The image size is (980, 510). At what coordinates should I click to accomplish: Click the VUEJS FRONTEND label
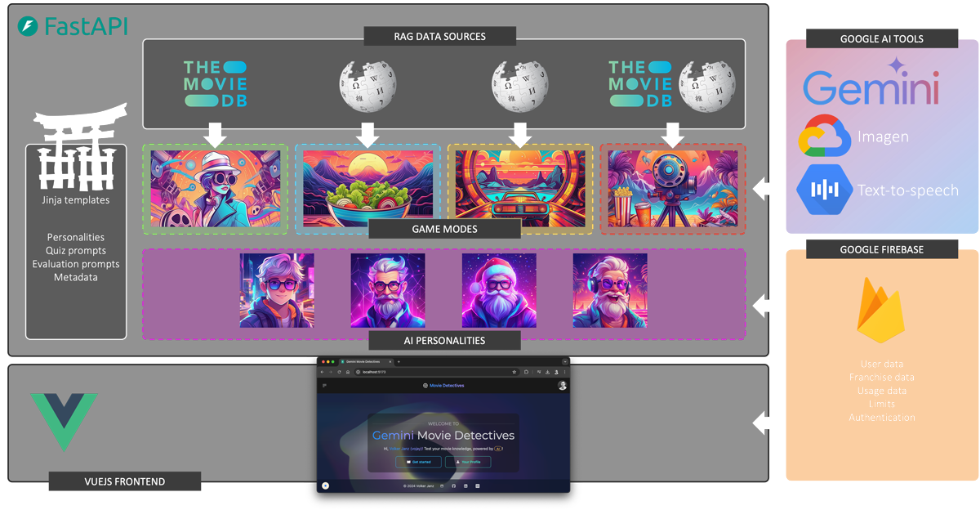pos(125,481)
